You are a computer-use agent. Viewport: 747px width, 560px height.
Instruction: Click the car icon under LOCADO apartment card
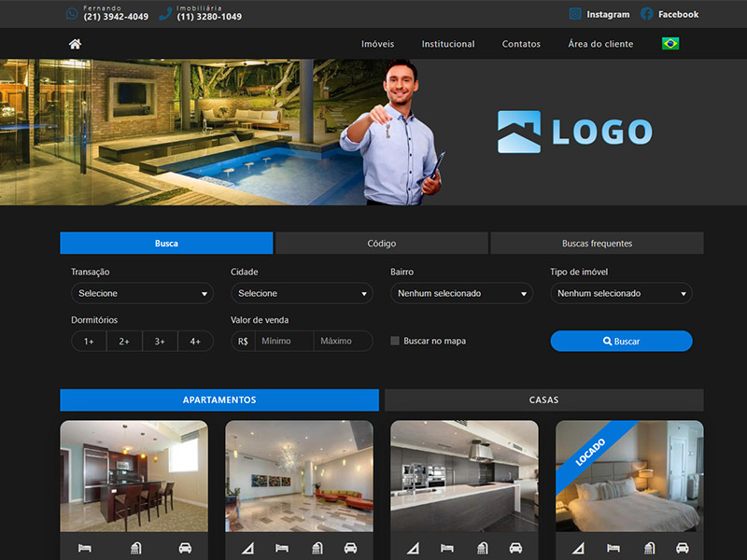pos(683,548)
